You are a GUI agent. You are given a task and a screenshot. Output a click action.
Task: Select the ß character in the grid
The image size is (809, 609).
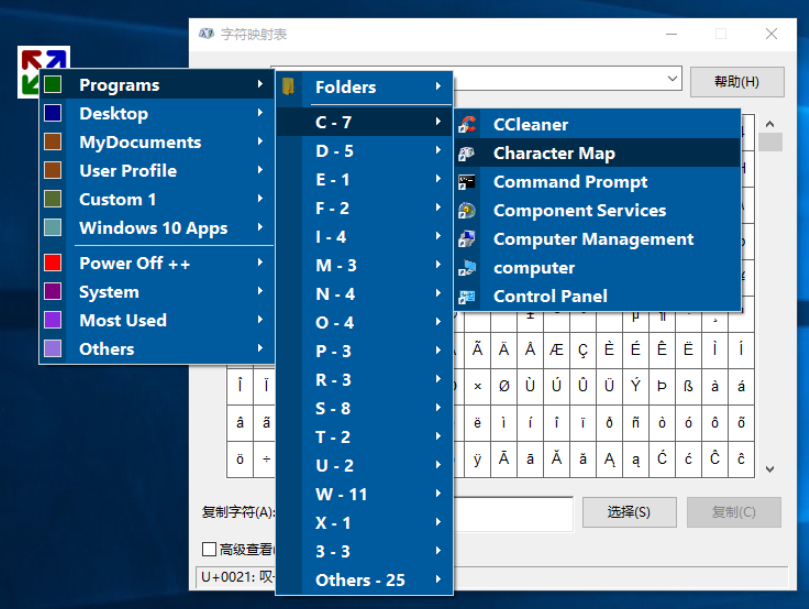[x=688, y=386]
